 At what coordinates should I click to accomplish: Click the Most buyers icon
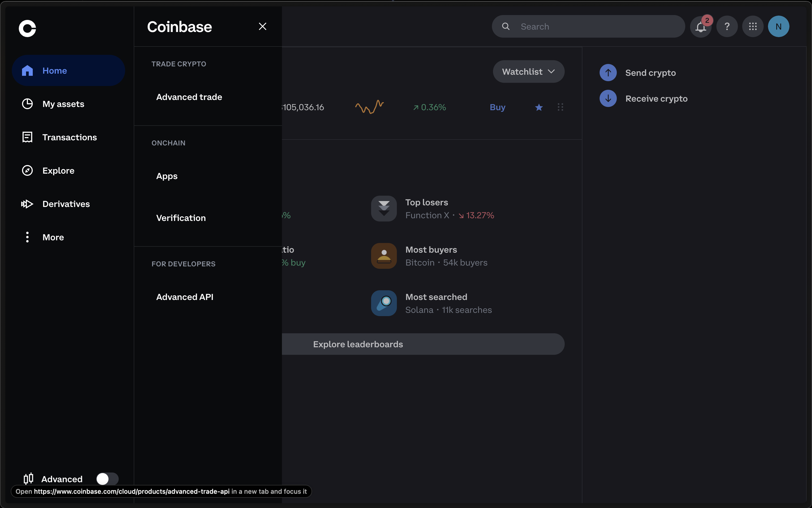[384, 256]
